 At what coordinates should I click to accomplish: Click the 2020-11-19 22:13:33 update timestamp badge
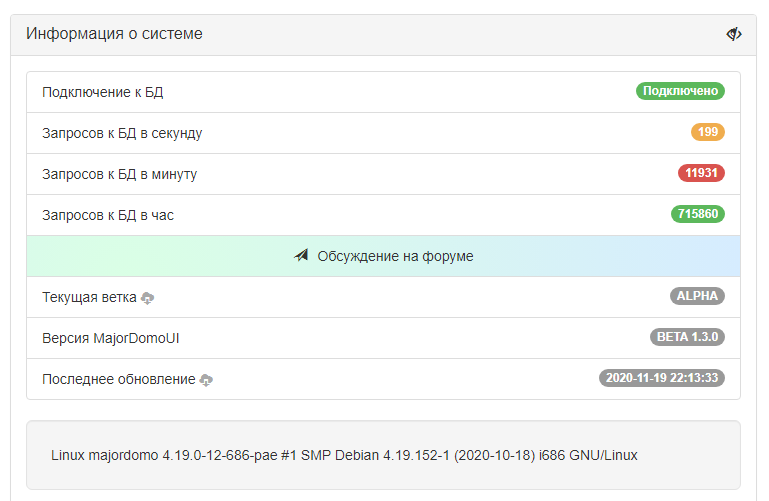coord(662,378)
